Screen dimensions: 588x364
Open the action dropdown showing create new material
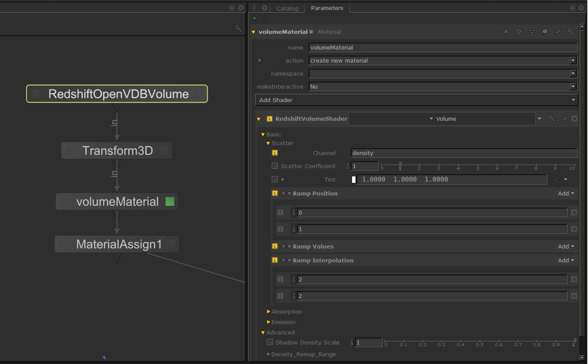[x=442, y=60]
